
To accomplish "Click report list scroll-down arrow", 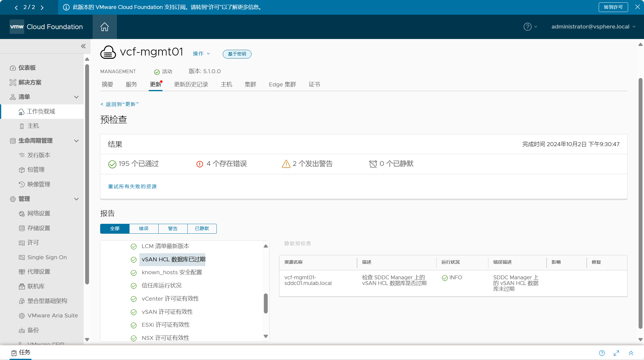I will pos(266,336).
